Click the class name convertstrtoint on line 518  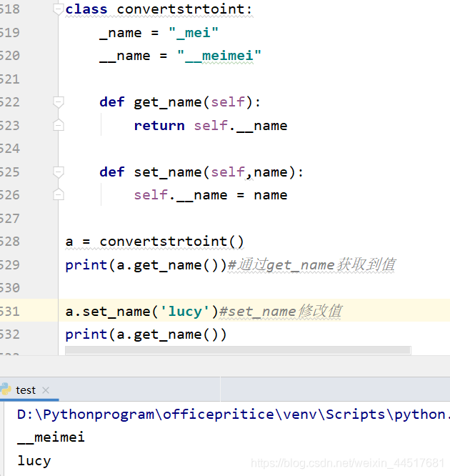tap(180, 9)
